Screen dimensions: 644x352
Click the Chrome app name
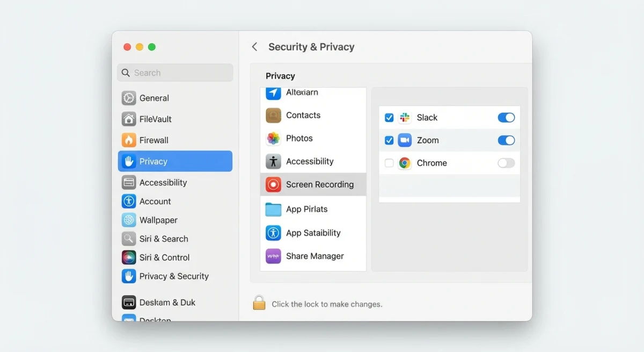click(x=432, y=163)
